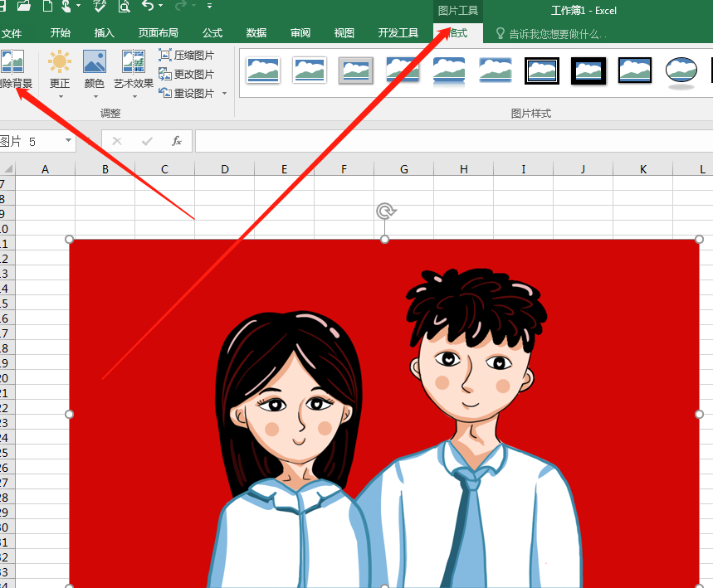Click the picture's top-center resize handle
The width and height of the screenshot is (713, 588).
(x=384, y=239)
